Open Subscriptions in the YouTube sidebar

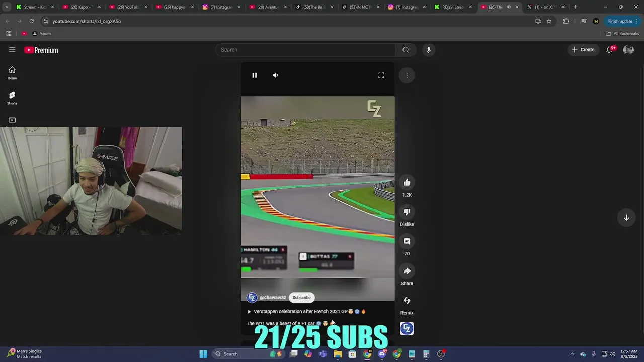click(x=12, y=120)
